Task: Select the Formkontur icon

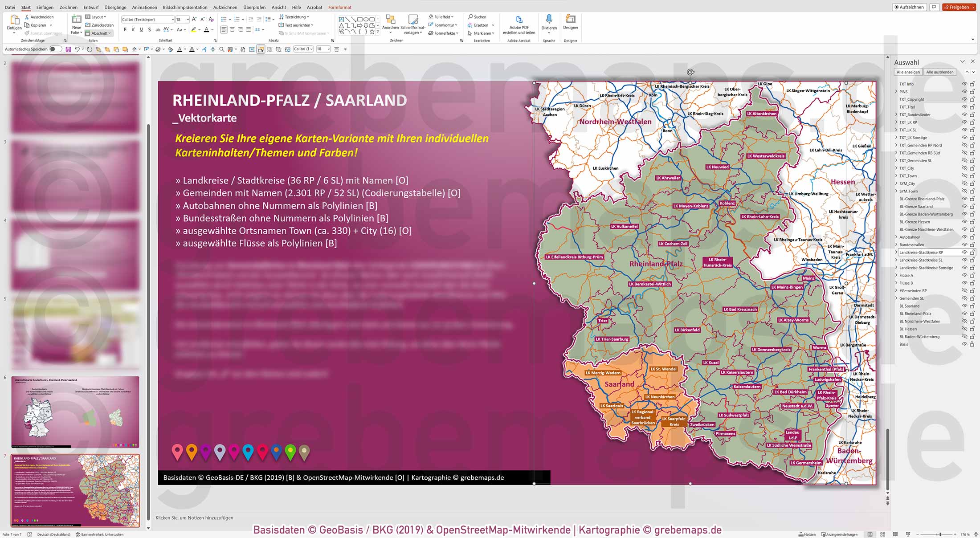Action: [443, 25]
